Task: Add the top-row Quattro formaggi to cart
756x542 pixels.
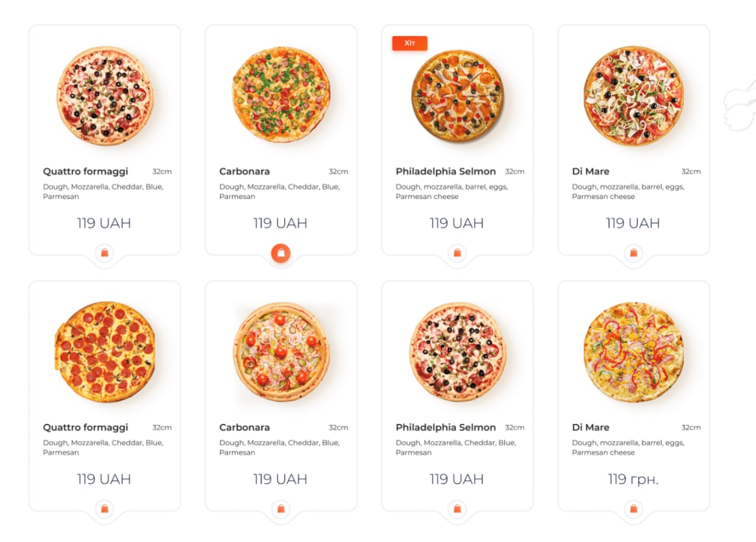Action: click(x=105, y=253)
